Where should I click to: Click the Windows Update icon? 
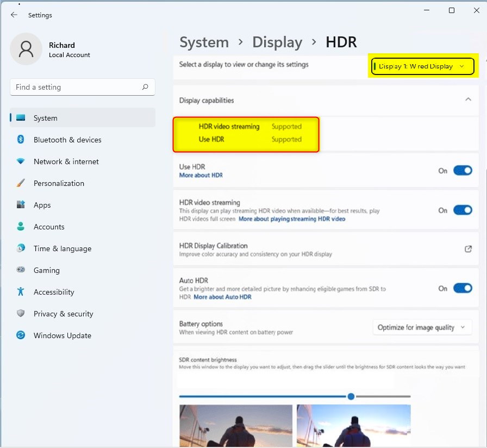(21, 335)
